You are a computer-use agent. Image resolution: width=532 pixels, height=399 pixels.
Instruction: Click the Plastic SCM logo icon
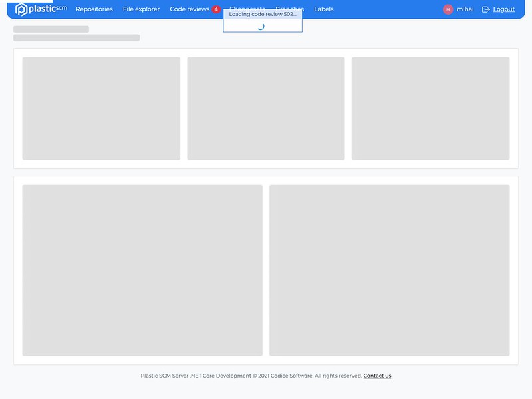click(21, 9)
